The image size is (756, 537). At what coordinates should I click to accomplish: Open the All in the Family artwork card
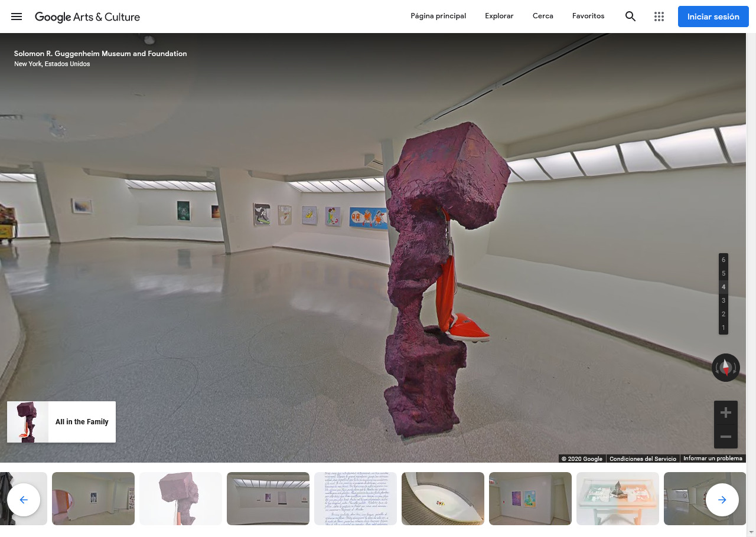click(61, 422)
